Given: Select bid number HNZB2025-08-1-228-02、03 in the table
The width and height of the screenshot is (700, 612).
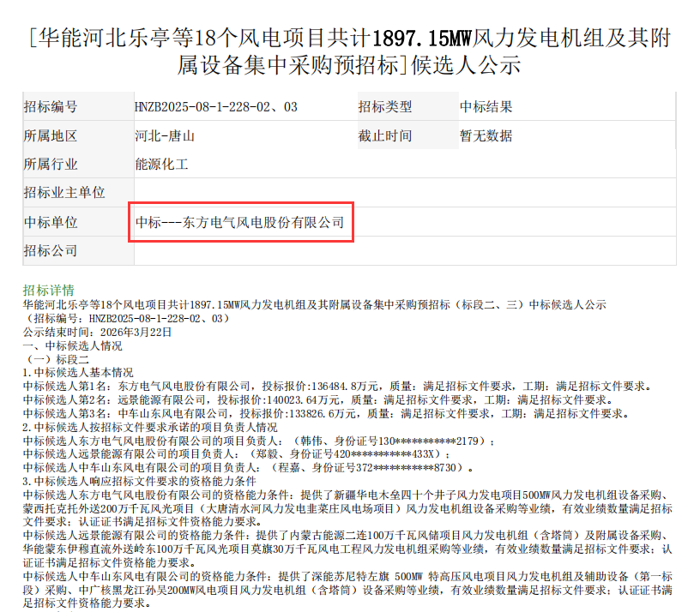Looking at the screenshot, I should pyautogui.click(x=216, y=107).
